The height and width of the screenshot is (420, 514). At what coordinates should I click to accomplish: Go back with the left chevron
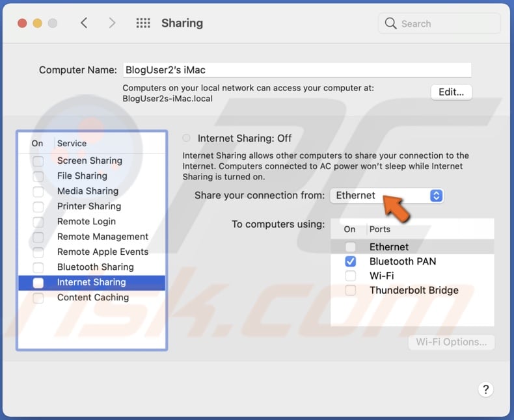84,23
